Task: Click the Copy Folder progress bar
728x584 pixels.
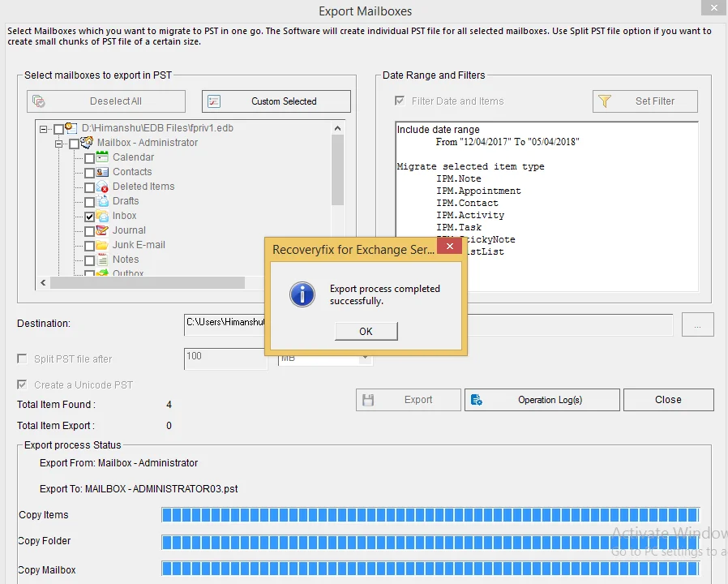Action: pos(430,542)
